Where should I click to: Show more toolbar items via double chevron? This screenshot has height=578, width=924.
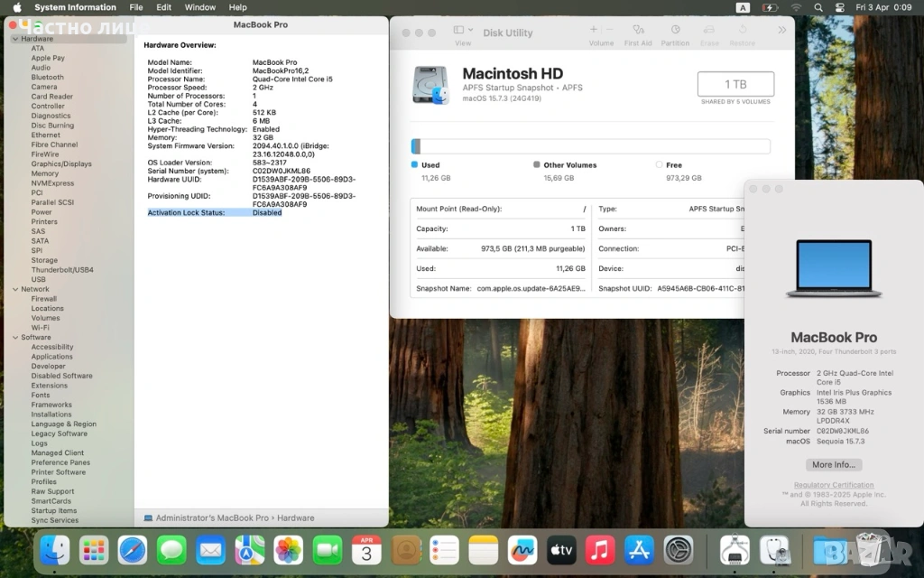[x=781, y=31]
